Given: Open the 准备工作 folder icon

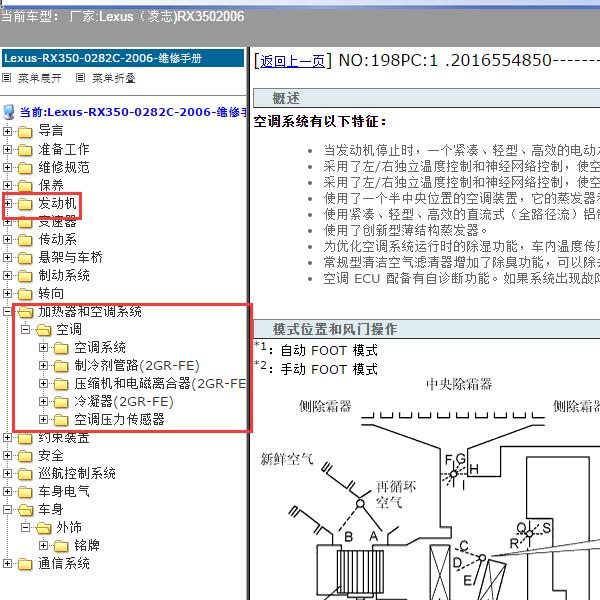Looking at the screenshot, I should (25, 150).
